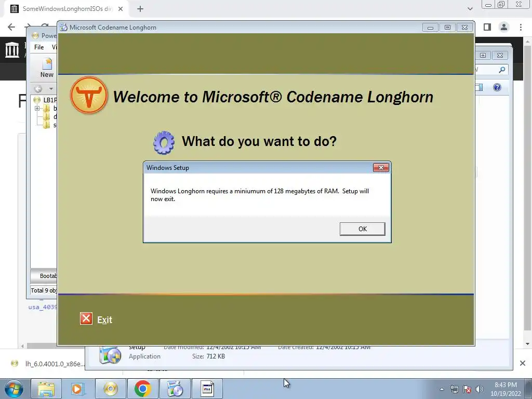Click the New toolbar icon in PowerISO

pos(47,68)
